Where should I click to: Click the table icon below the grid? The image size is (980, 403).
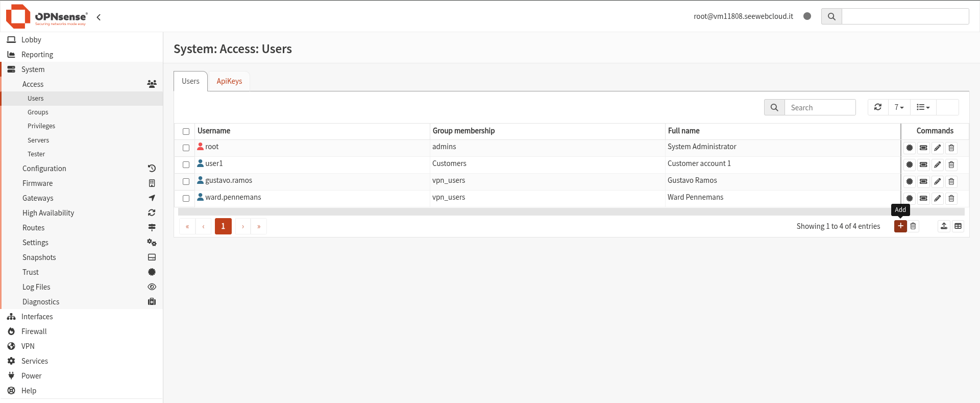[958, 226]
